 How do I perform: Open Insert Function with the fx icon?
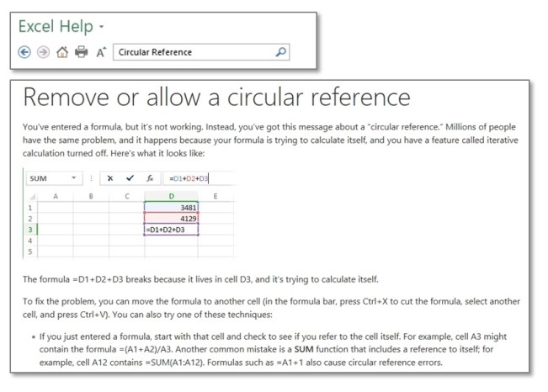pyautogui.click(x=150, y=178)
